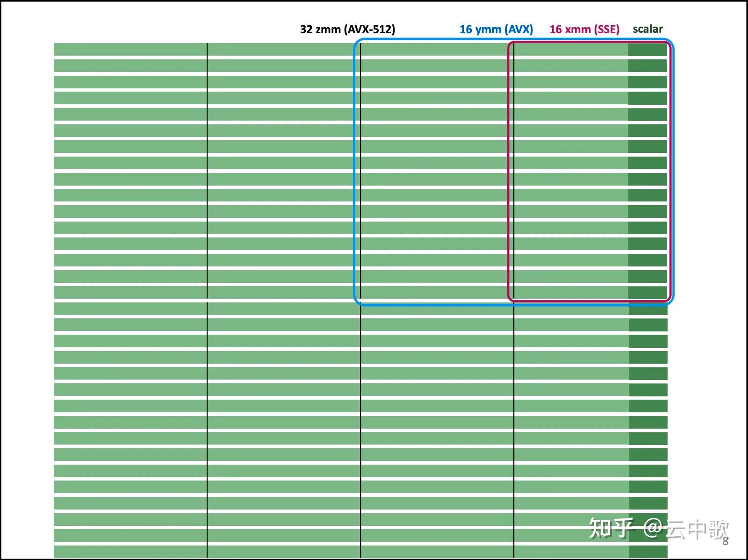The width and height of the screenshot is (748, 560).
Task: Click the blue "16 ymm (AVX)" label
Action: pos(496,29)
